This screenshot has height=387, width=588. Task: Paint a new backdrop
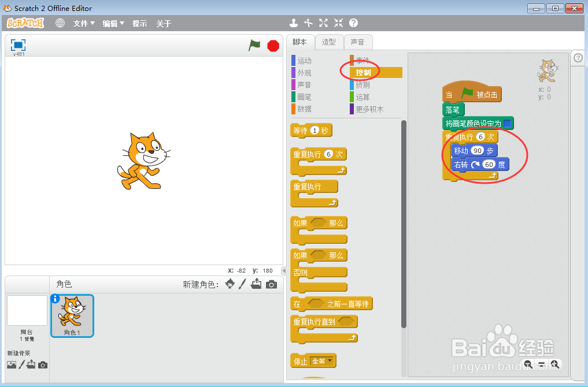(22, 364)
